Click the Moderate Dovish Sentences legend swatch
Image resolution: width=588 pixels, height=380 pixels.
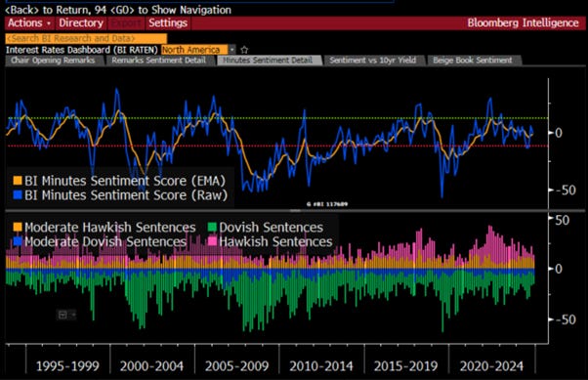click(x=18, y=242)
